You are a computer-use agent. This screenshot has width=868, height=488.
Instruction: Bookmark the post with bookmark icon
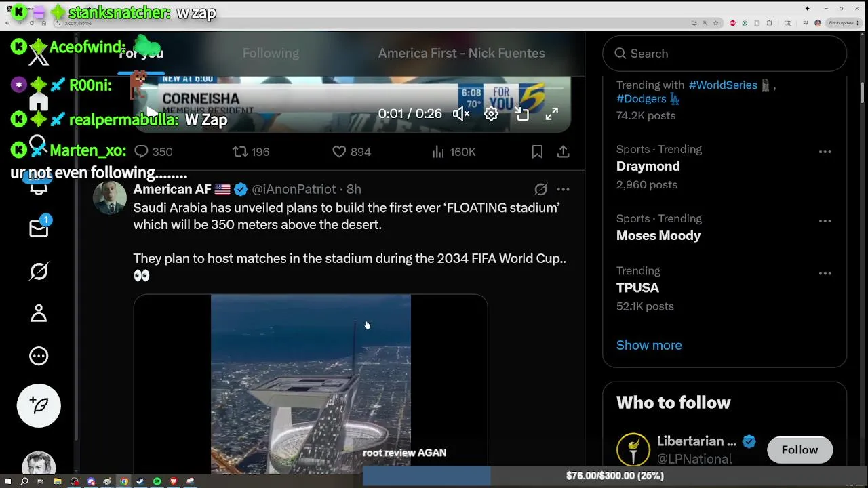pyautogui.click(x=537, y=152)
